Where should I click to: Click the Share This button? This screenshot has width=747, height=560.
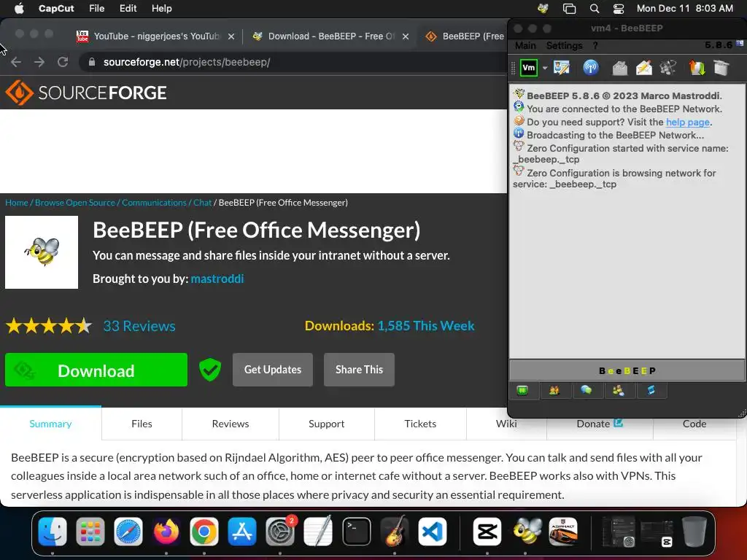click(359, 370)
